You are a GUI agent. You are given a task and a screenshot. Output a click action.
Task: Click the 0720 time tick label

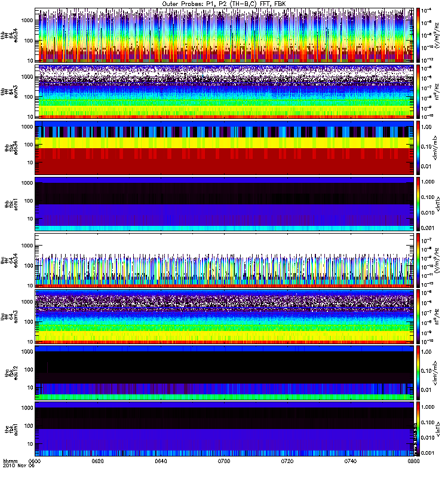[x=287, y=461]
